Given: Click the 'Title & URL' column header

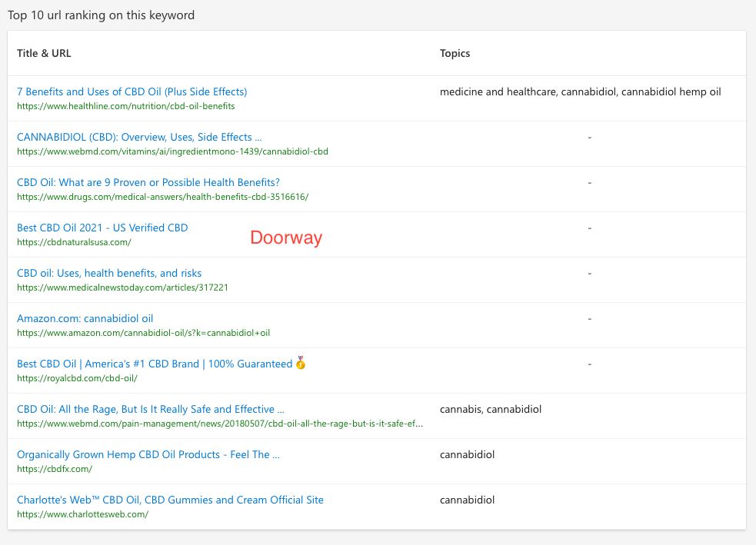Looking at the screenshot, I should (44, 53).
